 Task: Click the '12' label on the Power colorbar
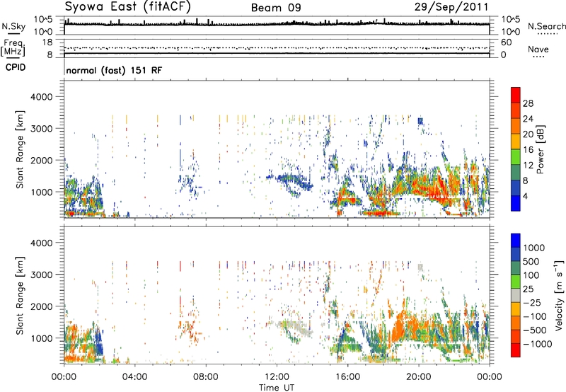click(528, 166)
